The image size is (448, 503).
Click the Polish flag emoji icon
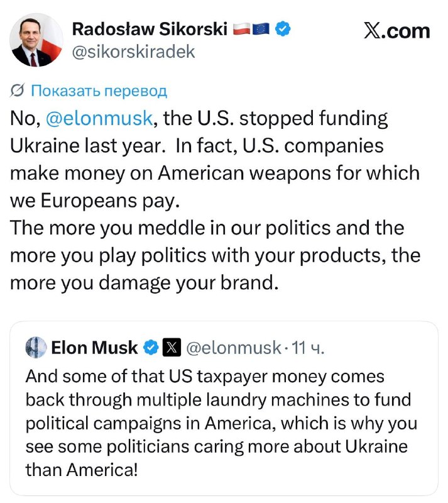coord(241,29)
